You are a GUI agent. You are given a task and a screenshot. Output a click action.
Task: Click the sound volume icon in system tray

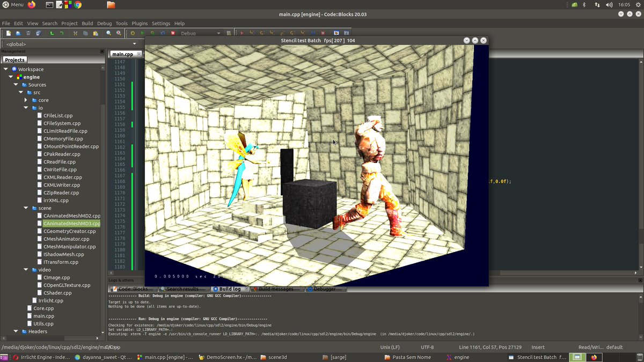[x=610, y=5]
